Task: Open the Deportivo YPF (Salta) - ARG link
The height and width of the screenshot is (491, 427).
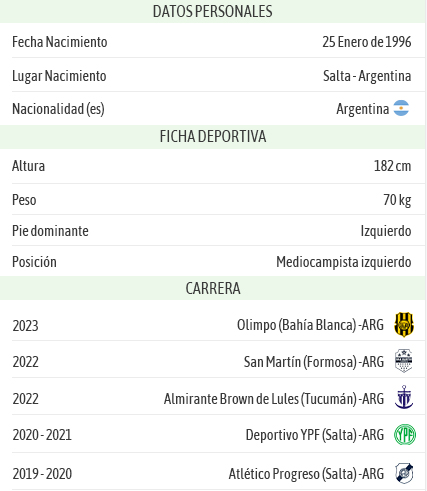Action: (315, 435)
